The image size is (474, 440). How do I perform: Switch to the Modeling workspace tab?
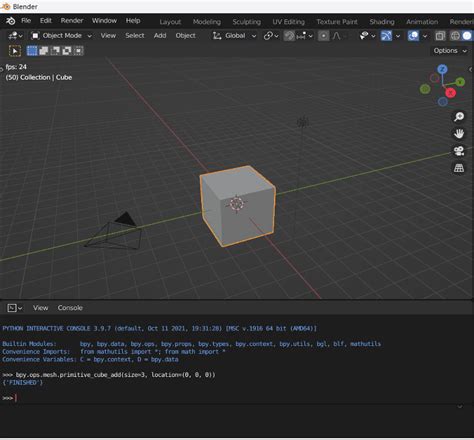pos(207,22)
